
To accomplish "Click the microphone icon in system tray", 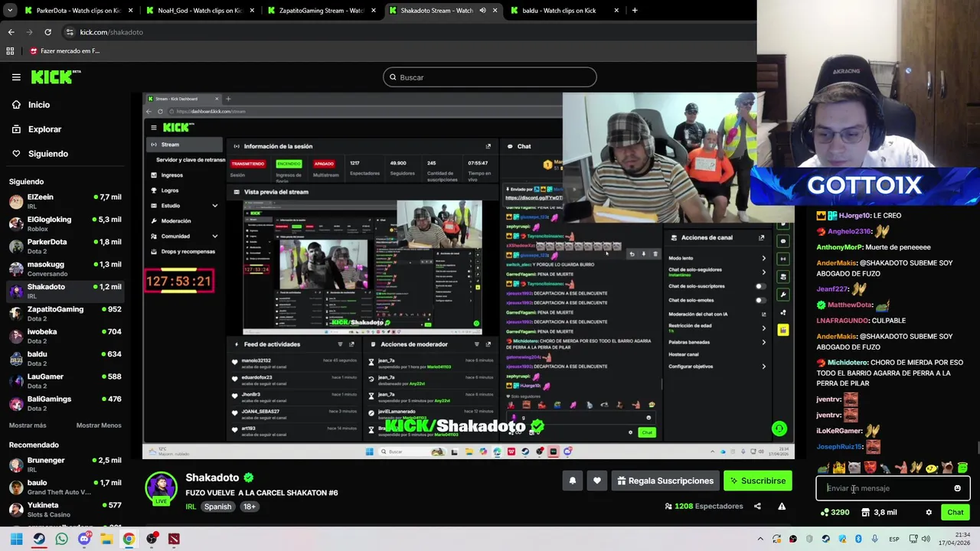I will pyautogui.click(x=874, y=539).
